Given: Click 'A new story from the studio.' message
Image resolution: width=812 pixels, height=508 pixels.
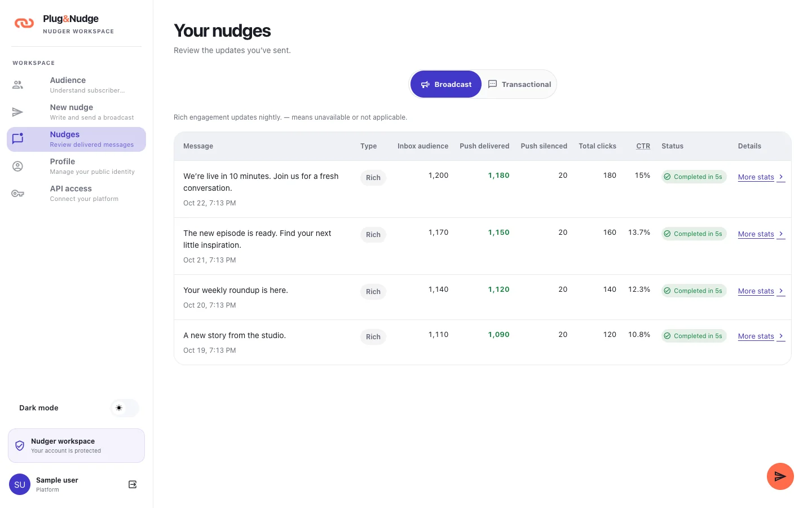Looking at the screenshot, I should point(235,335).
